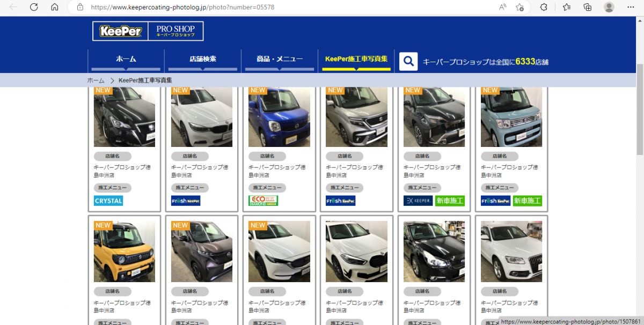Viewport: 644px width, 325px height.
Task: Click the browser profile avatar
Action: coord(609,7)
